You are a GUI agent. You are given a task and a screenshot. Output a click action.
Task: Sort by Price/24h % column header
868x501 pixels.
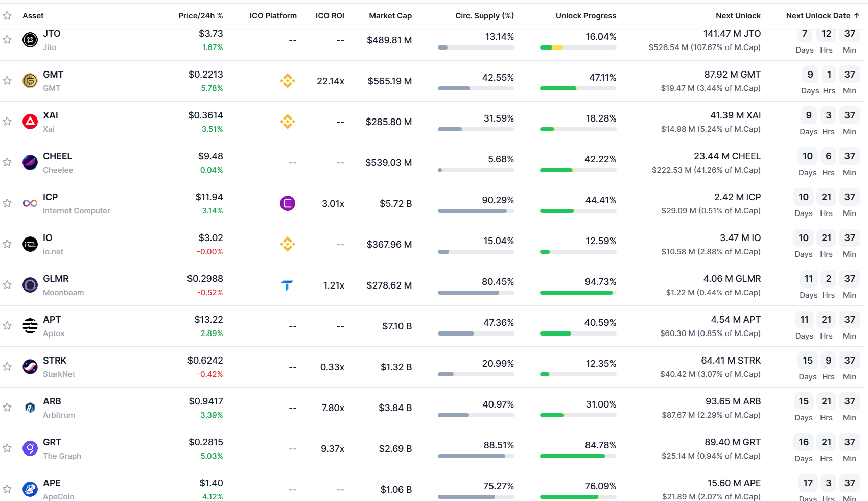point(201,16)
